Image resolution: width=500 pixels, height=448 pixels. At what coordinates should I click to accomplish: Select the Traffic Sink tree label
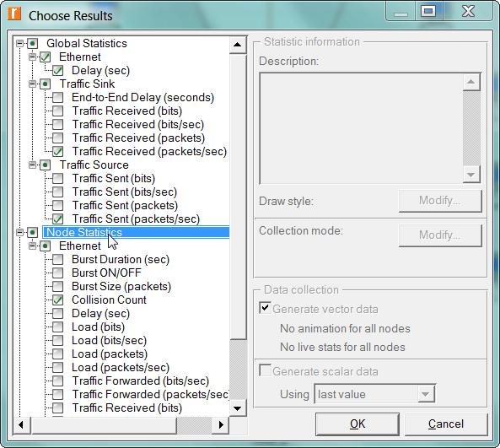click(x=87, y=84)
